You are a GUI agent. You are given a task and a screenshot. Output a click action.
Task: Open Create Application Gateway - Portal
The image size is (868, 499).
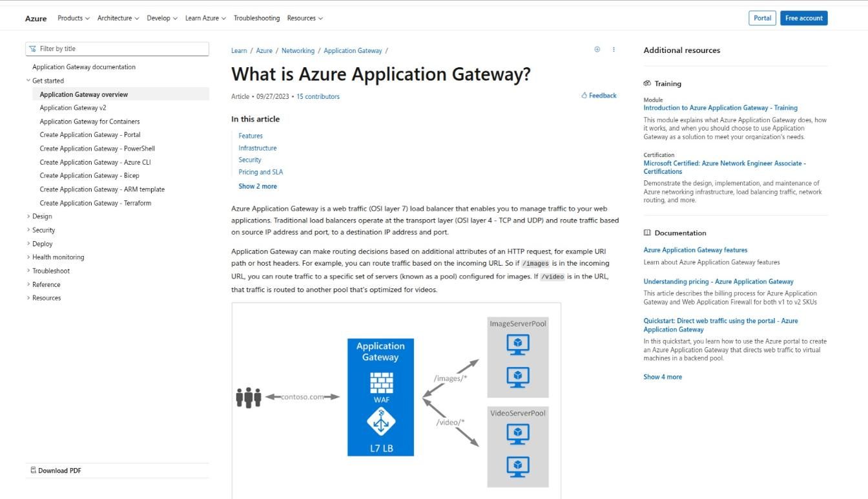click(90, 135)
